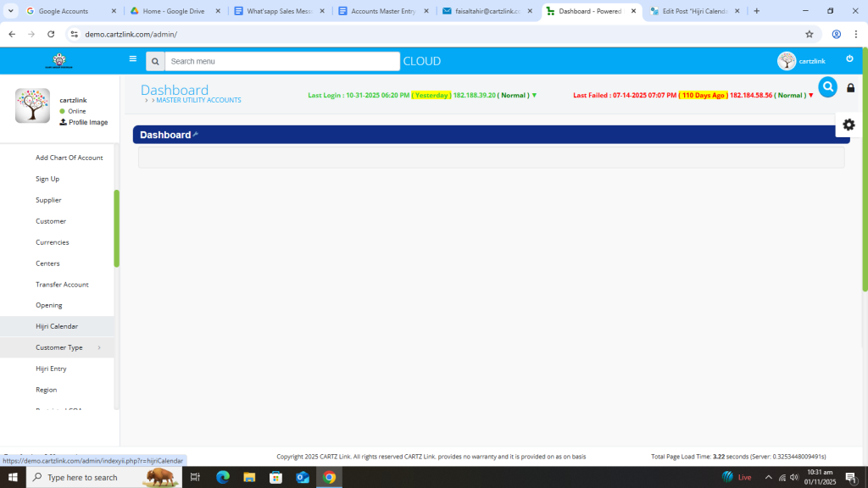Click the Profile Image link
Viewport: 868px width, 488px height.
[x=87, y=123]
